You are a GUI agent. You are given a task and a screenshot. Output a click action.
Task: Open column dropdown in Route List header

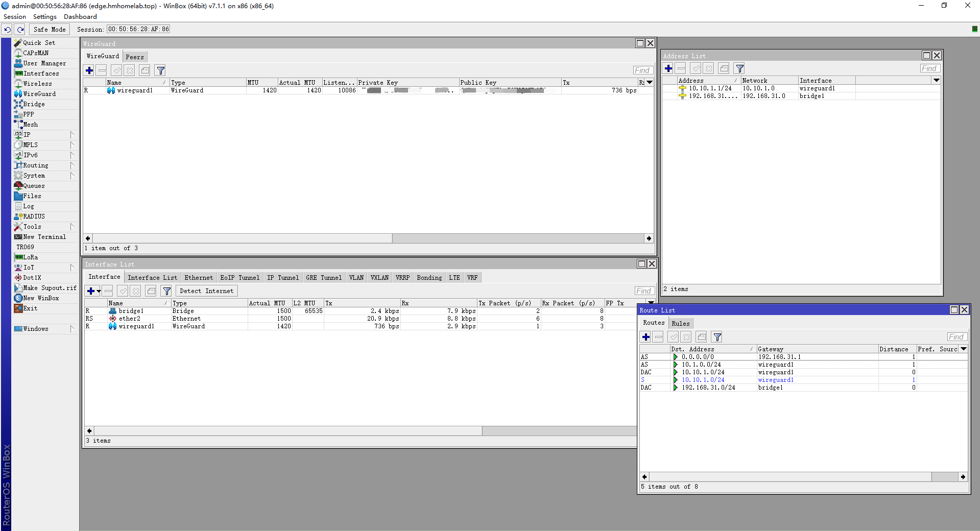(x=963, y=349)
